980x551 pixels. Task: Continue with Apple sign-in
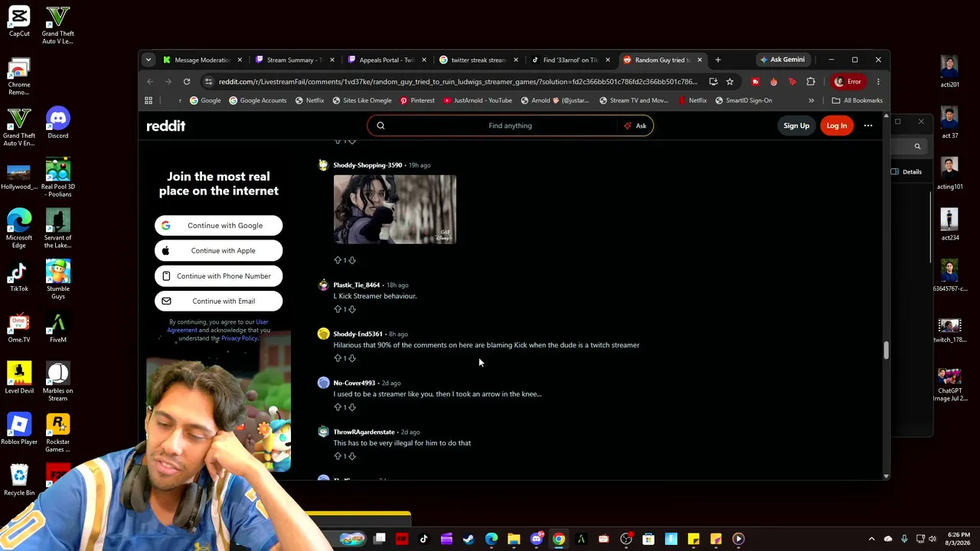click(x=218, y=251)
